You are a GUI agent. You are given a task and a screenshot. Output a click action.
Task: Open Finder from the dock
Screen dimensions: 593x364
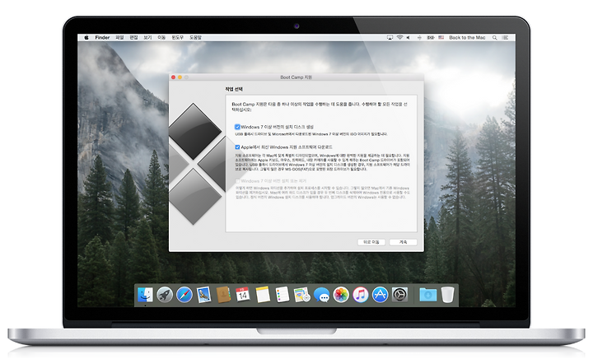pos(145,295)
